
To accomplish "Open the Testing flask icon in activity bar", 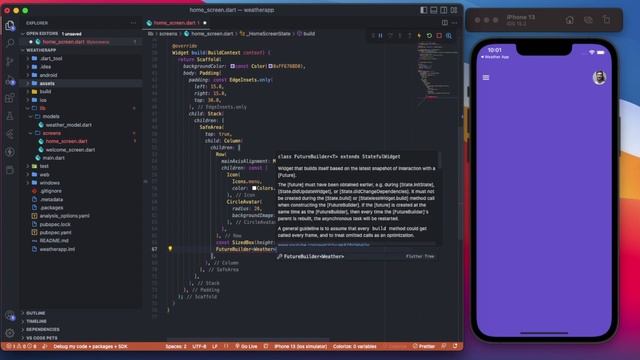I will pos(10,116).
